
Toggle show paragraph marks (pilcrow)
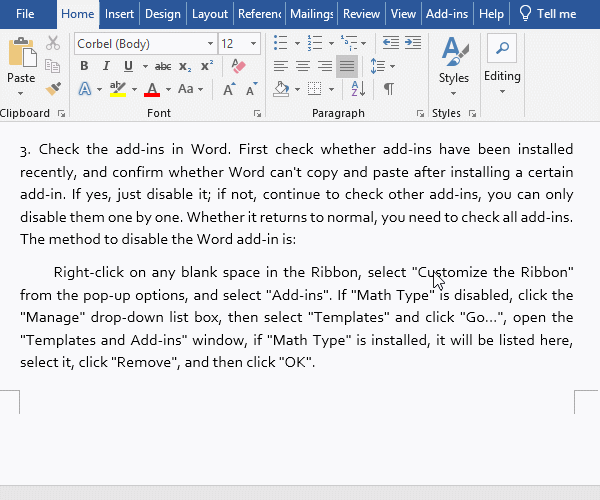tap(388, 89)
